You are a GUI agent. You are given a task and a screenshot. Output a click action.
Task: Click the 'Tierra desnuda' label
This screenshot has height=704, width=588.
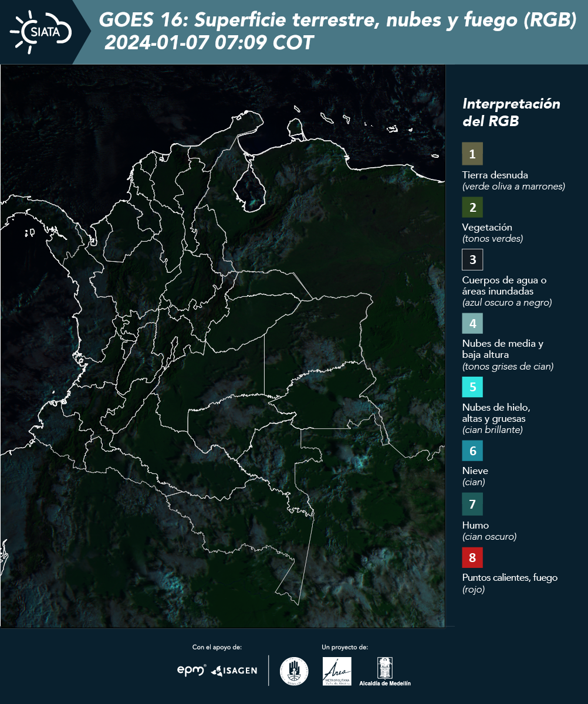click(495, 175)
